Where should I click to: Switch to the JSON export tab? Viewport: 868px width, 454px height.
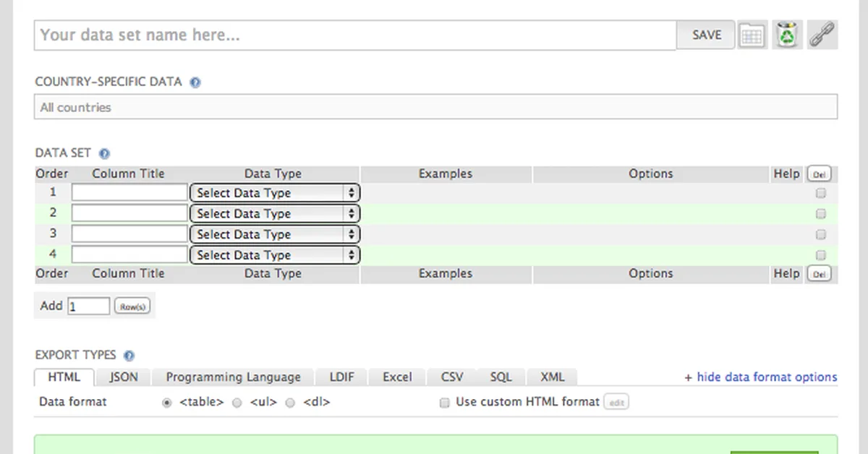click(123, 377)
